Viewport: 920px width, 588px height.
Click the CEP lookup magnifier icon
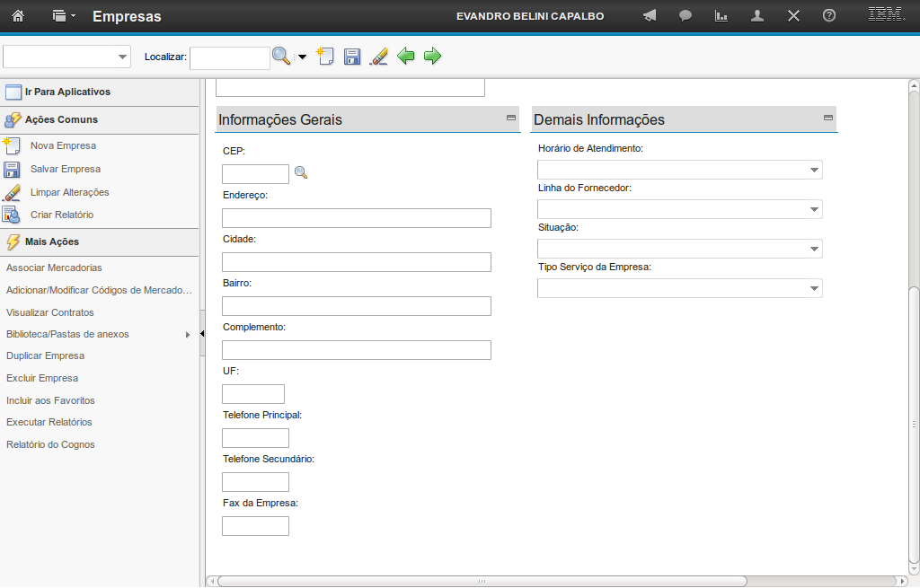[301, 173]
